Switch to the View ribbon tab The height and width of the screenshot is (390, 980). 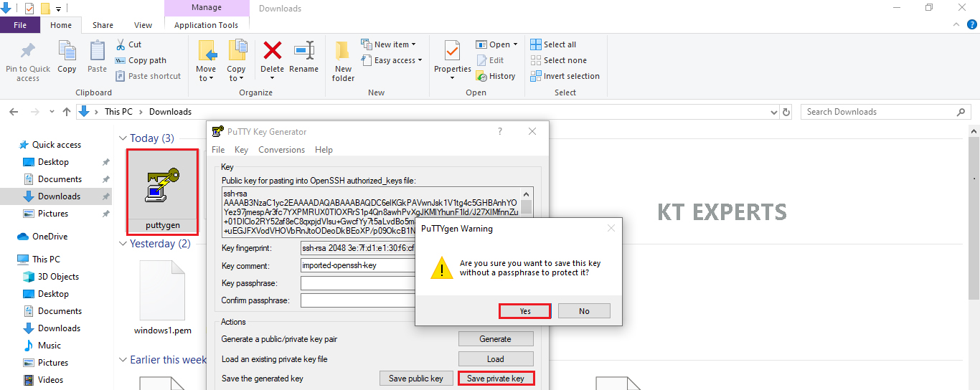point(143,25)
